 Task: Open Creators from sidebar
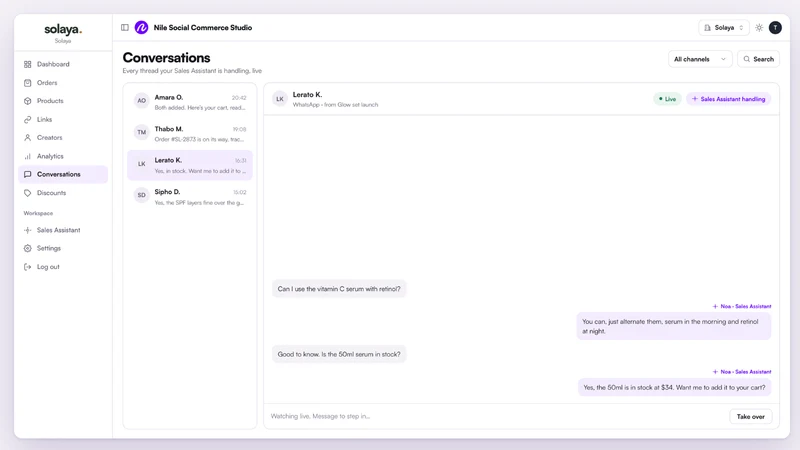pos(63,138)
